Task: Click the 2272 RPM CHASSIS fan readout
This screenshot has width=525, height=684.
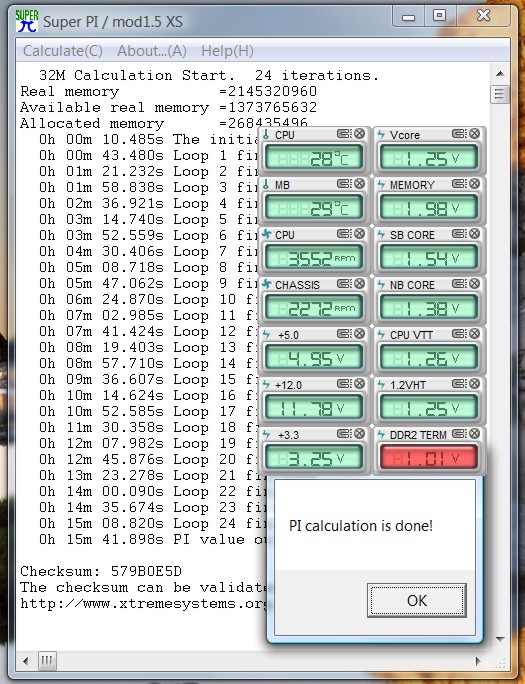Action: [314, 308]
